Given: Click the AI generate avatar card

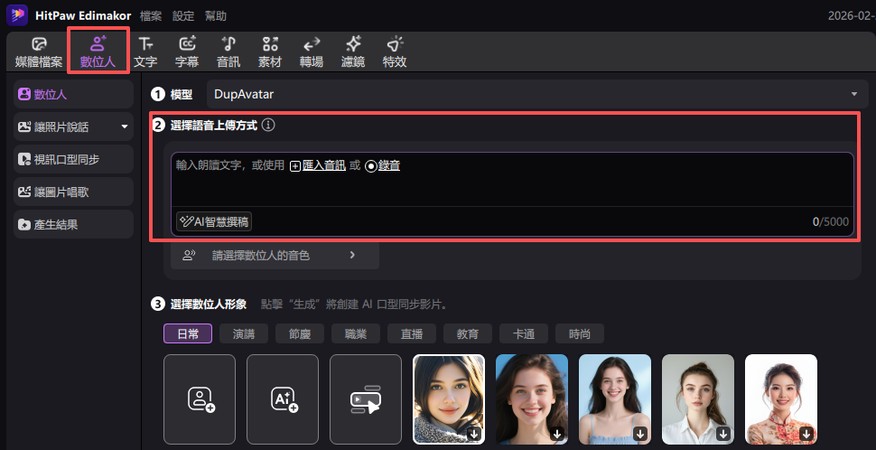Looking at the screenshot, I should coord(283,399).
